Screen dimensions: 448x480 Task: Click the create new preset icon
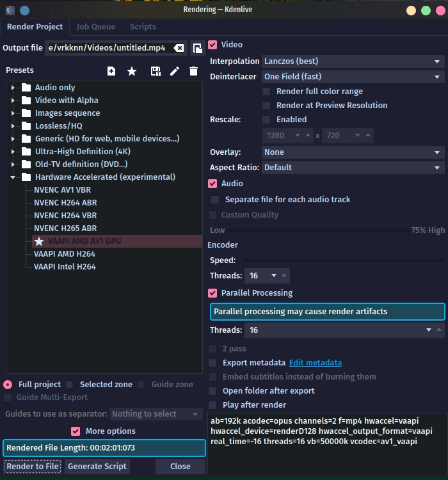(x=111, y=71)
